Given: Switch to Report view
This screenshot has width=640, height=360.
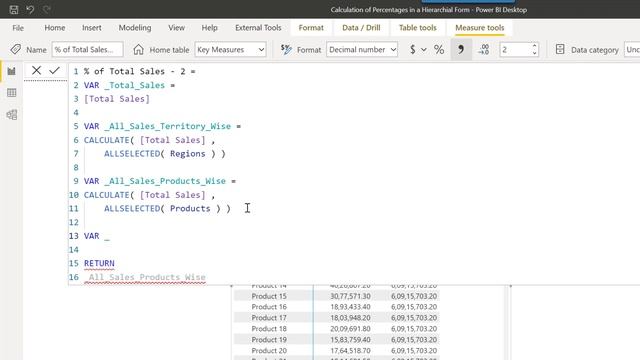Looking at the screenshot, I should (11, 71).
